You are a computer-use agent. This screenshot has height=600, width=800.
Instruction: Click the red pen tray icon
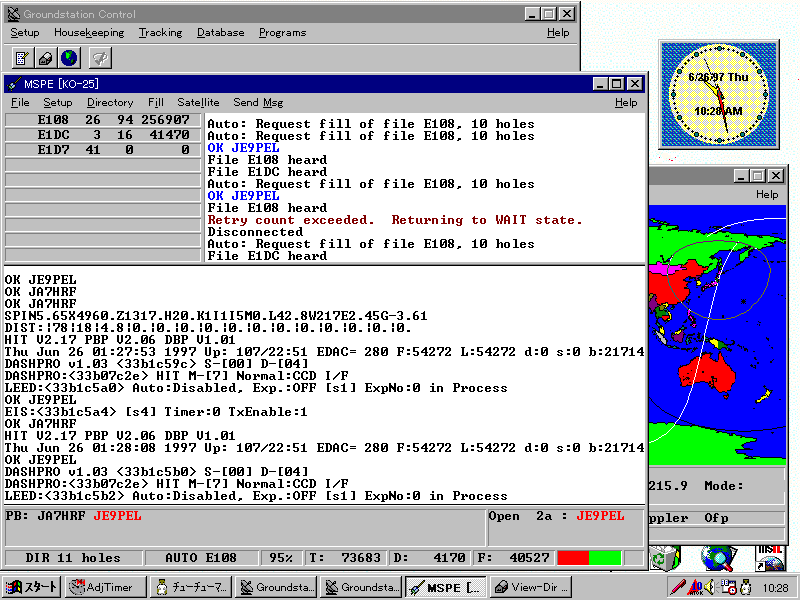(x=678, y=588)
